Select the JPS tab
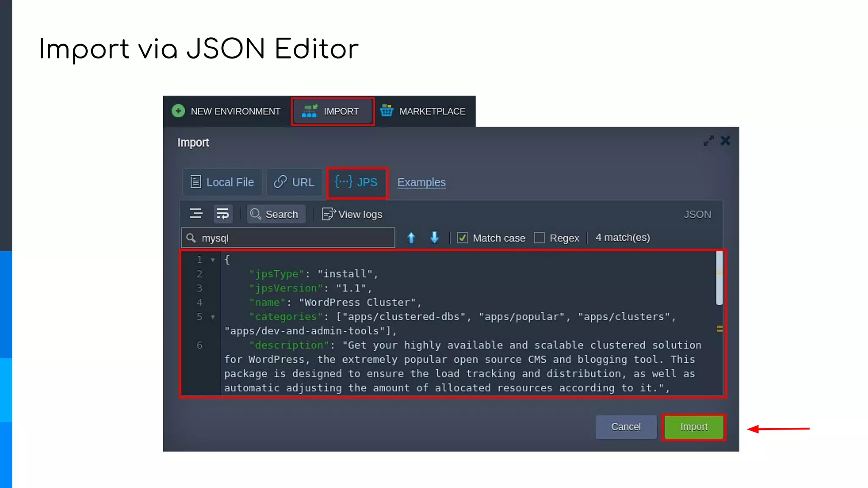 (357, 183)
